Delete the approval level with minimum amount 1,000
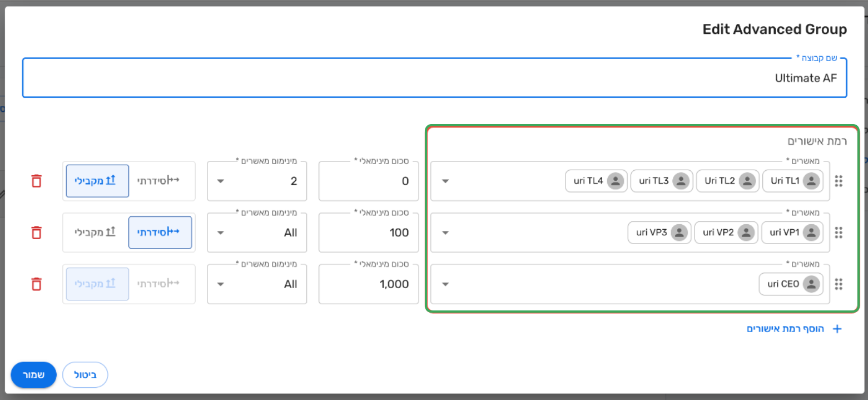The height and width of the screenshot is (400, 868). 36,284
